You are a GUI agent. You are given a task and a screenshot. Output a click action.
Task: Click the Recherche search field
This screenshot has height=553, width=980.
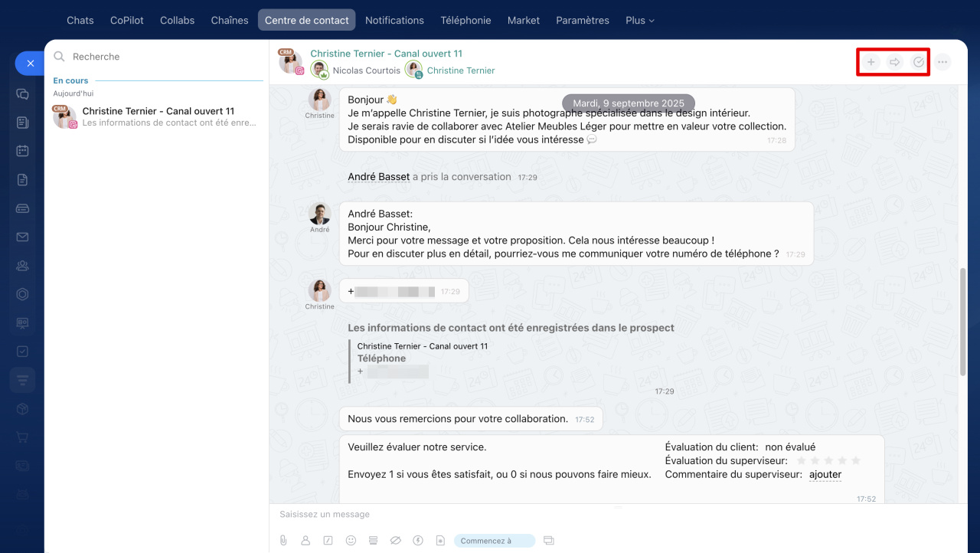[153, 57]
